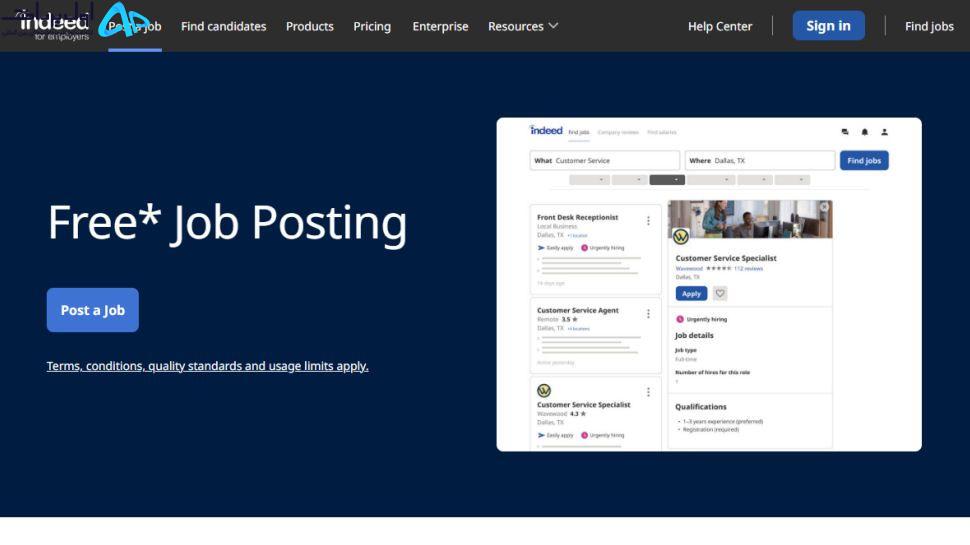Close the job detail panel image
Viewport: 970px width, 545px height.
[x=824, y=207]
